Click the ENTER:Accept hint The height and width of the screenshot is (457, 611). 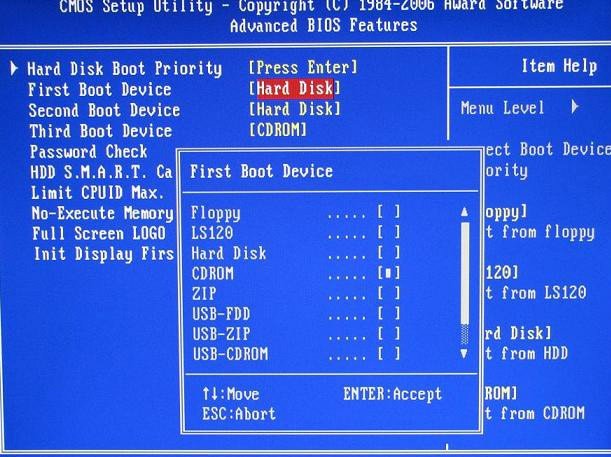coord(392,394)
